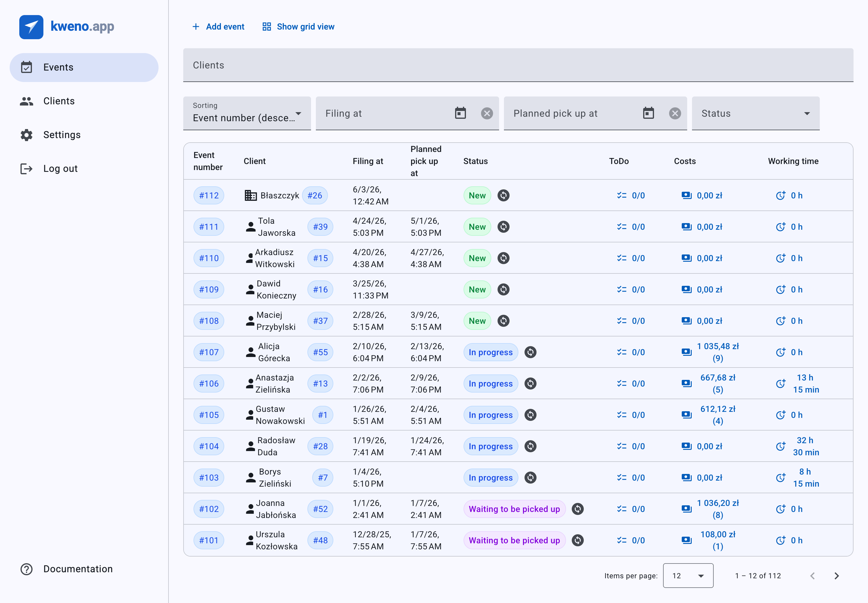Click planned pick up 5/1/26, 5:03 PM

pyautogui.click(x=426, y=227)
